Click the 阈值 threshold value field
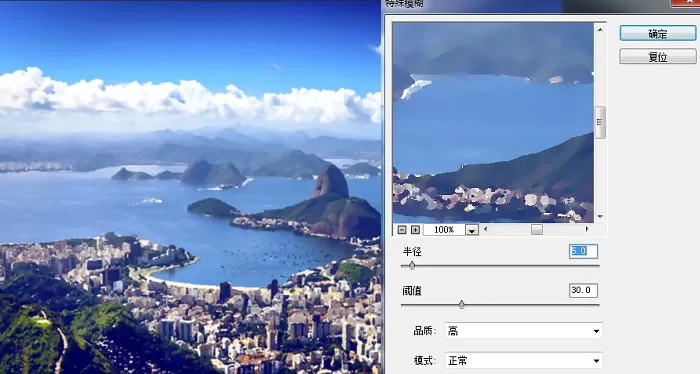700x374 pixels. pyautogui.click(x=583, y=291)
